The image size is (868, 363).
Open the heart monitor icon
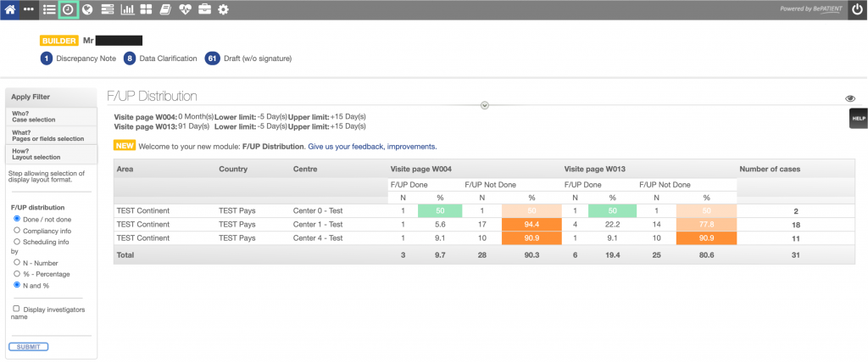click(185, 10)
